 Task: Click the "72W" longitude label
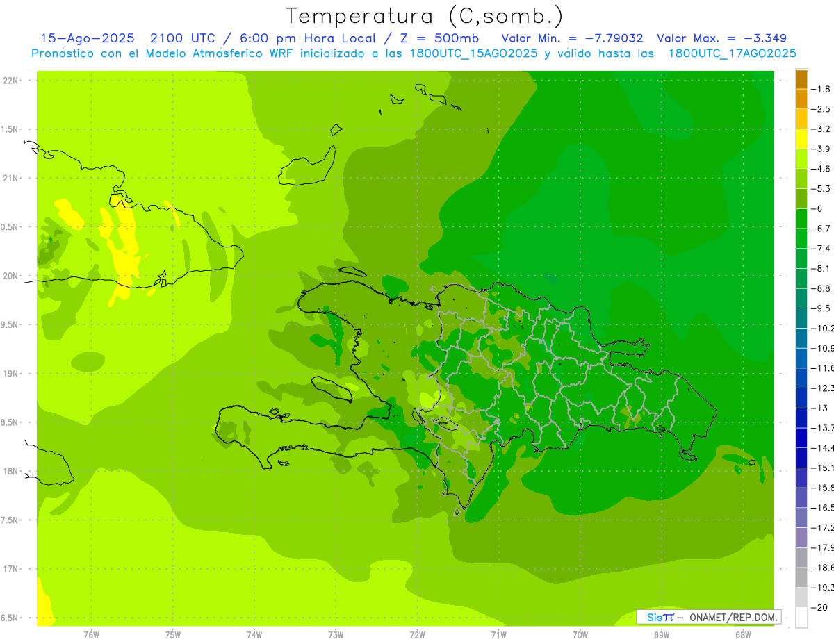click(417, 634)
